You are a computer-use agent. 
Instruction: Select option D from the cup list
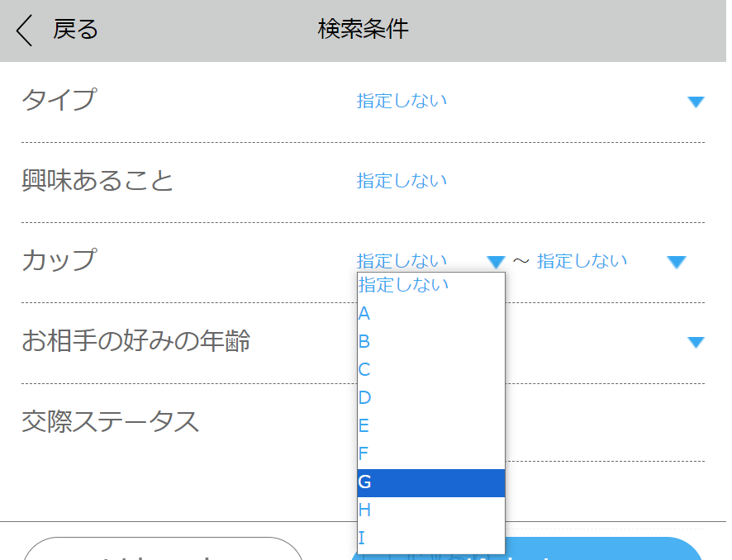click(x=364, y=398)
